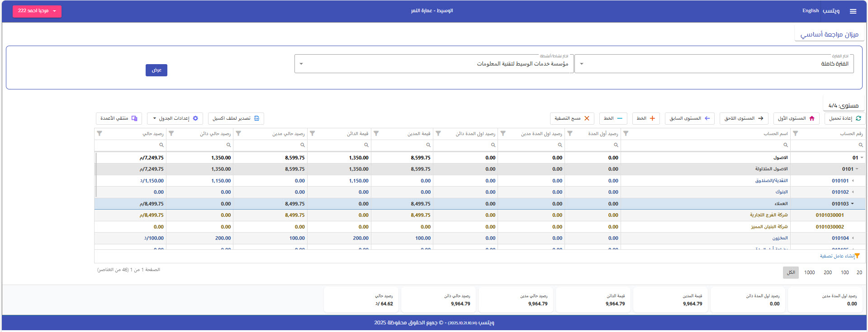Go to first level (المستوى الأول)

click(x=796, y=118)
